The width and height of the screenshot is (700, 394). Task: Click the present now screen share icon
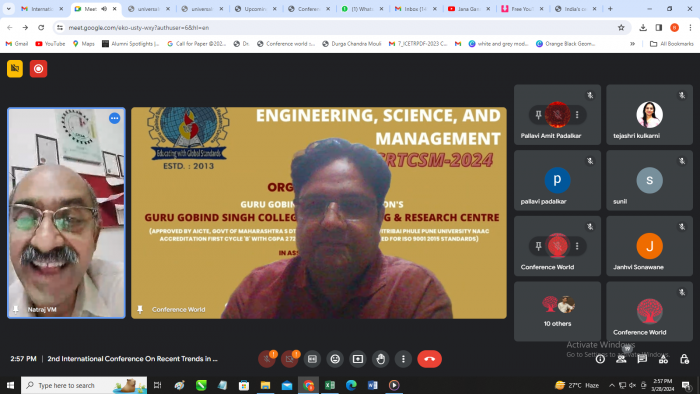(x=358, y=359)
